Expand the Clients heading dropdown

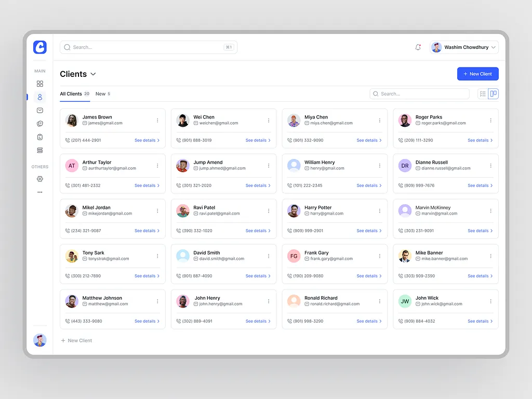93,74
